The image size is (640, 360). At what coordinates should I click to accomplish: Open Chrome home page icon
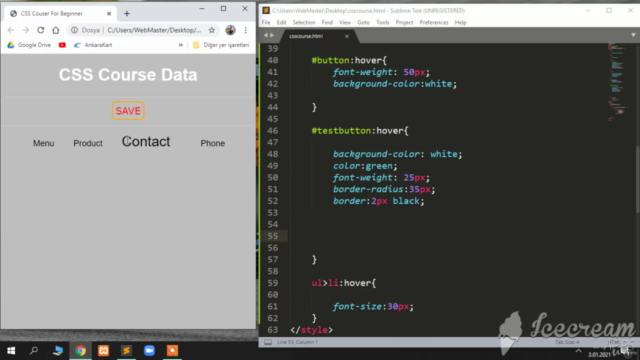[56, 30]
